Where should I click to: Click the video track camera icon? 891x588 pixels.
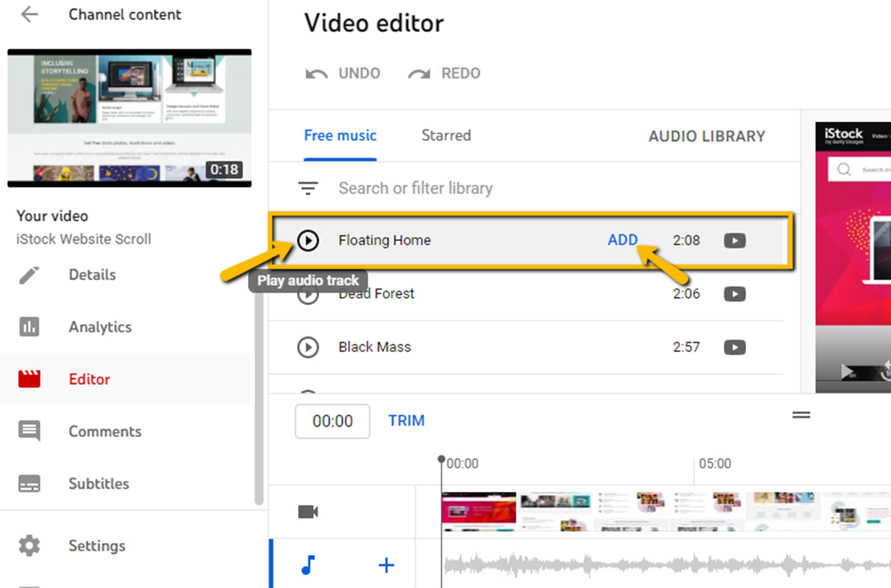tap(308, 512)
